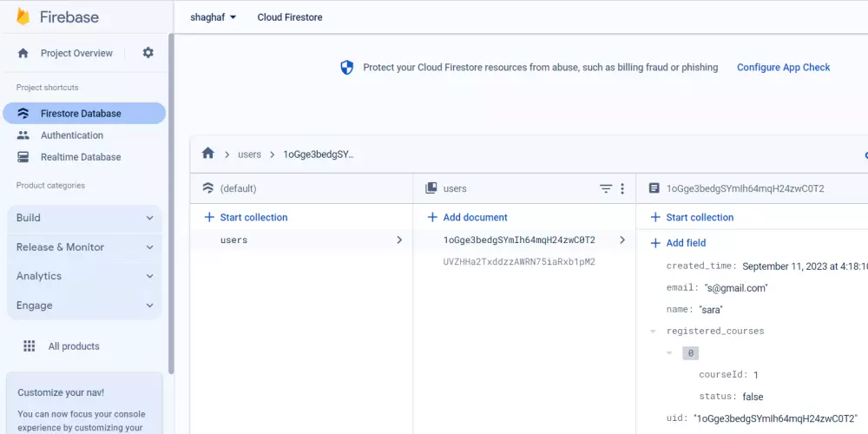Screen dimensions: 868x434
Task: Collapse the registered_courses field
Action: (654, 331)
